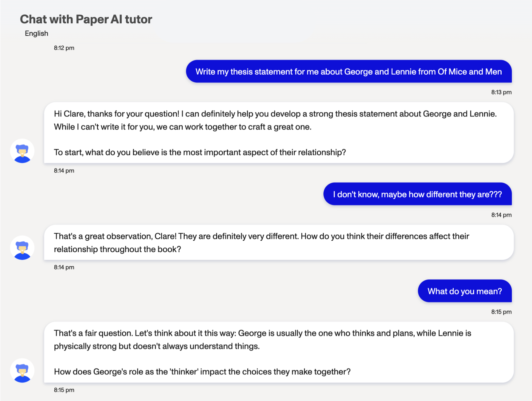
Task: Click the 'Hi Clare, thanks for your question' paragraph
Action: pyautogui.click(x=275, y=120)
